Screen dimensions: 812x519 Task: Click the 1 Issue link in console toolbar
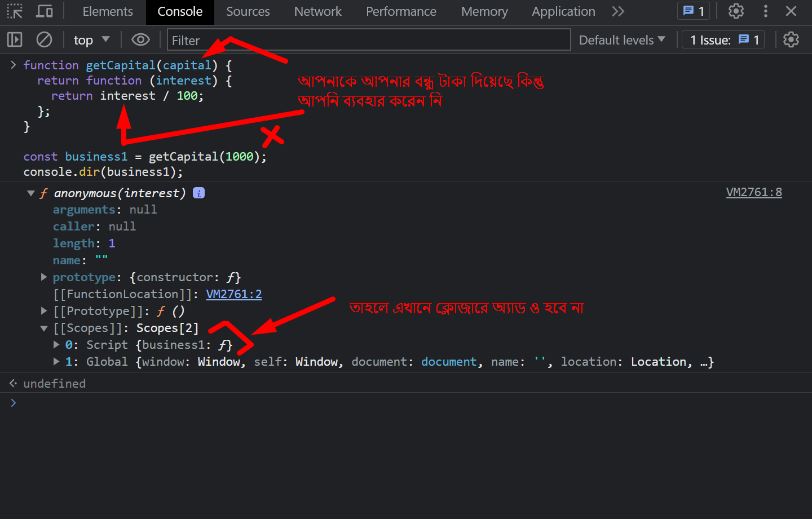point(723,40)
